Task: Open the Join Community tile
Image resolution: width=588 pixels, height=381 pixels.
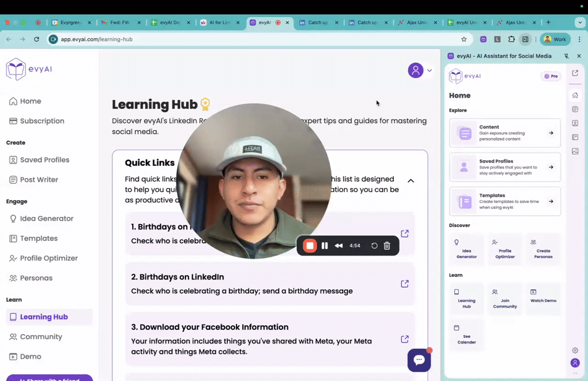Action: tap(505, 298)
